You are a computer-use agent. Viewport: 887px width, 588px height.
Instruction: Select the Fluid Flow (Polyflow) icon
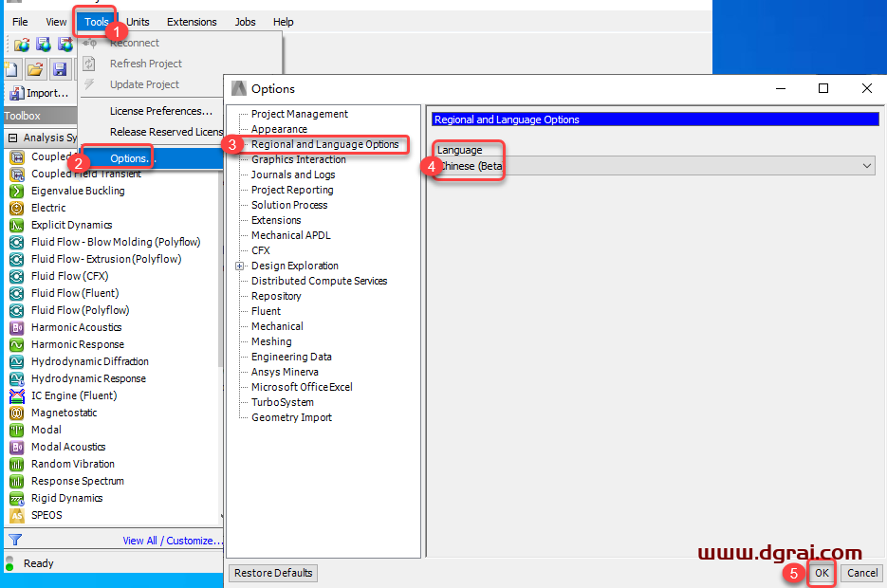(x=17, y=310)
